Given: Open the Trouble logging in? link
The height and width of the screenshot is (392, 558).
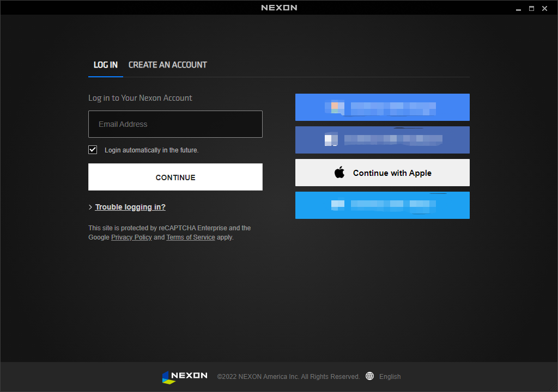Looking at the screenshot, I should (130, 207).
